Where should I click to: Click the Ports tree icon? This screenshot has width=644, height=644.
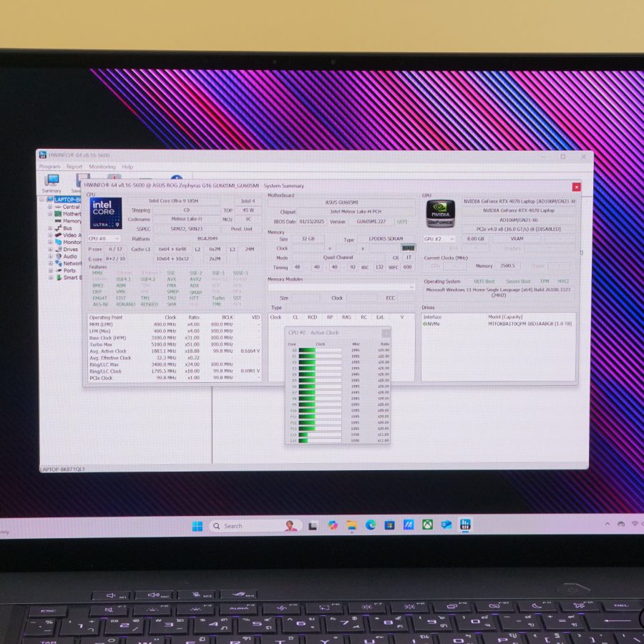point(59,270)
